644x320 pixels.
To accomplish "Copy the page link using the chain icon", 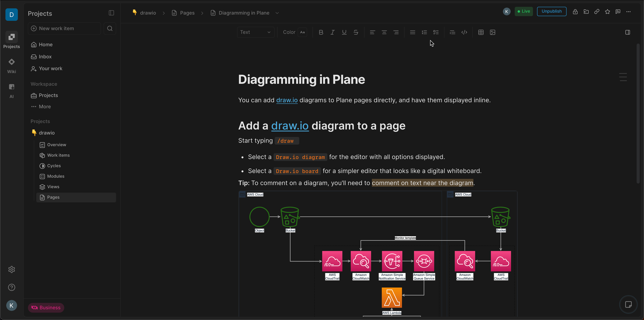I will (597, 11).
